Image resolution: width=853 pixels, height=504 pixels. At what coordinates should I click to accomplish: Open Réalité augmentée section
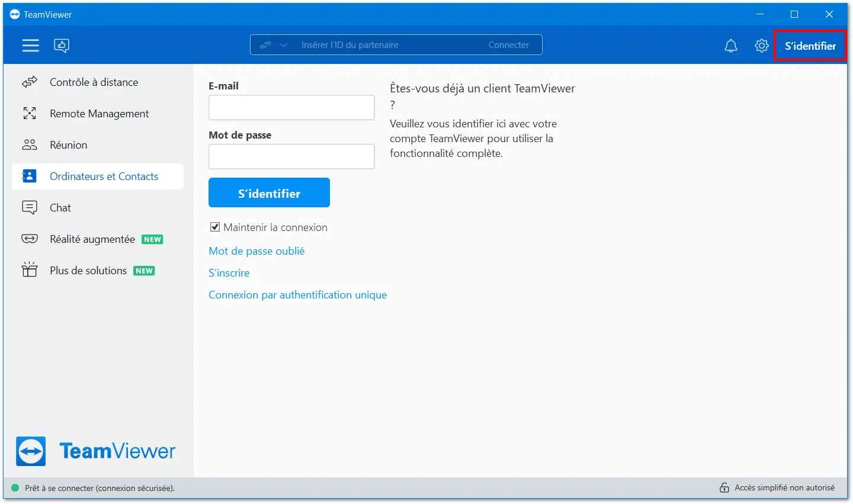pyautogui.click(x=98, y=239)
